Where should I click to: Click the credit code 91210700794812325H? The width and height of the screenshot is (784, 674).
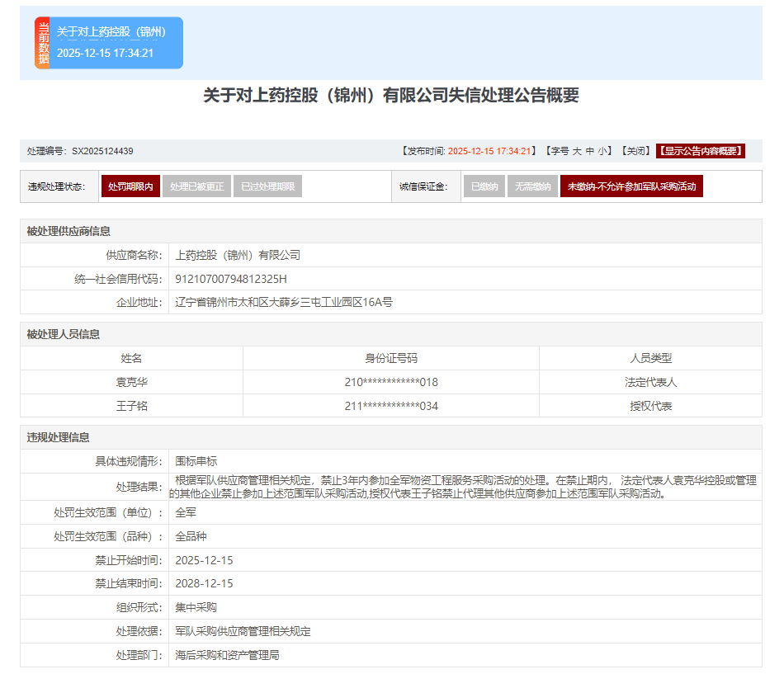tap(231, 279)
